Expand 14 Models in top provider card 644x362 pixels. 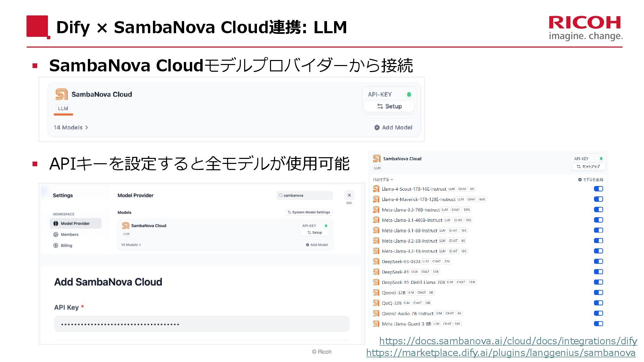[71, 127]
